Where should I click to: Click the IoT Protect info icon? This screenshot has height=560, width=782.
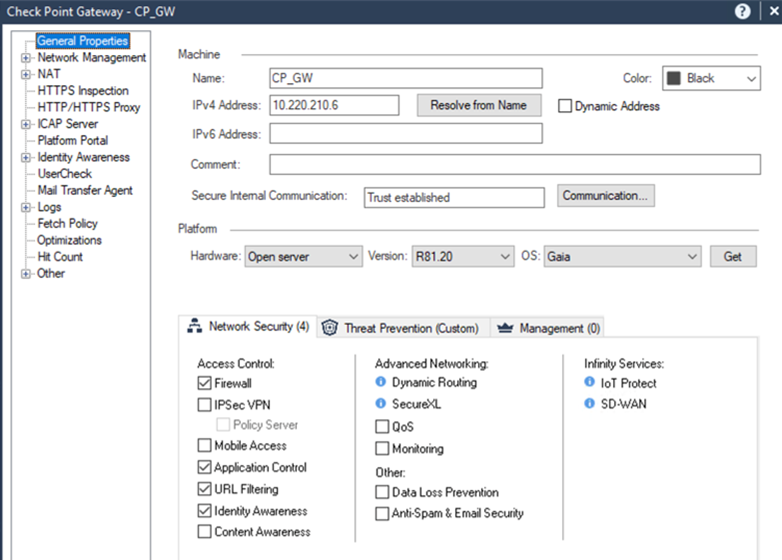[589, 382]
